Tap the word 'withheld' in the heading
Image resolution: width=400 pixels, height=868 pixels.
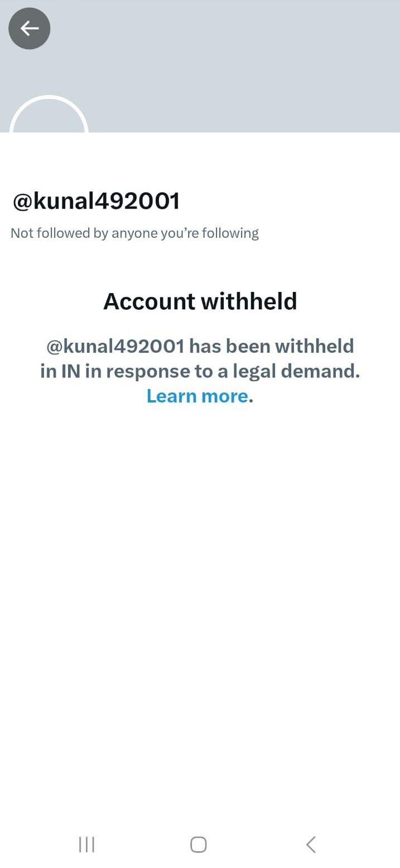[249, 301]
